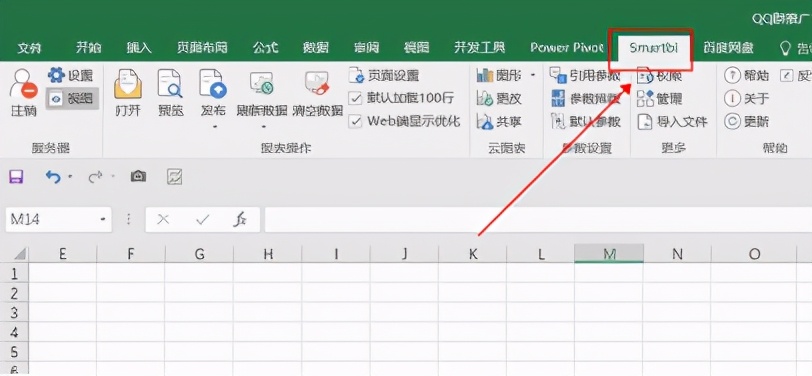Switch to the 视图 View ribbon tab

[417, 48]
